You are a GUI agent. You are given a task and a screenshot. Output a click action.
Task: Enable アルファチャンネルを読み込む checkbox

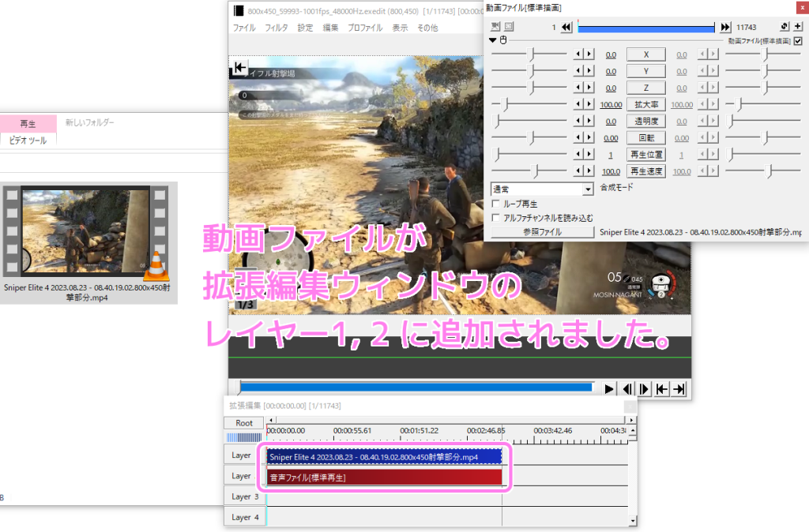click(496, 218)
